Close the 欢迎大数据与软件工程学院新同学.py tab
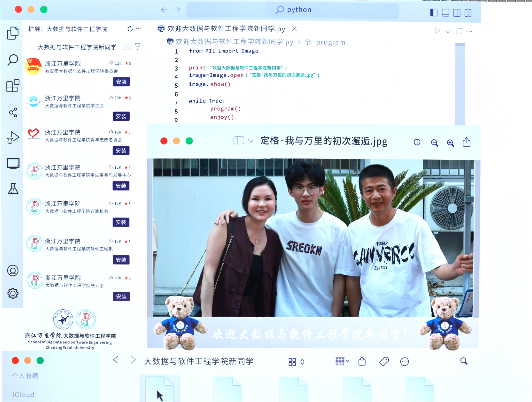Viewport: 532px width, 402px height. pyautogui.click(x=294, y=29)
